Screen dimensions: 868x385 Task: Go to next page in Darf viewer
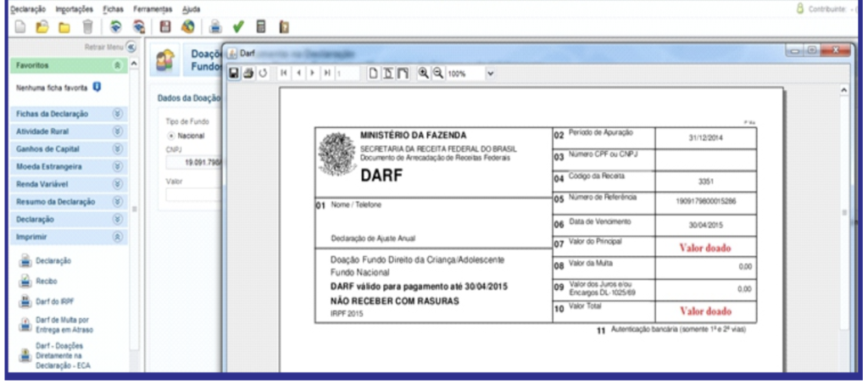313,73
